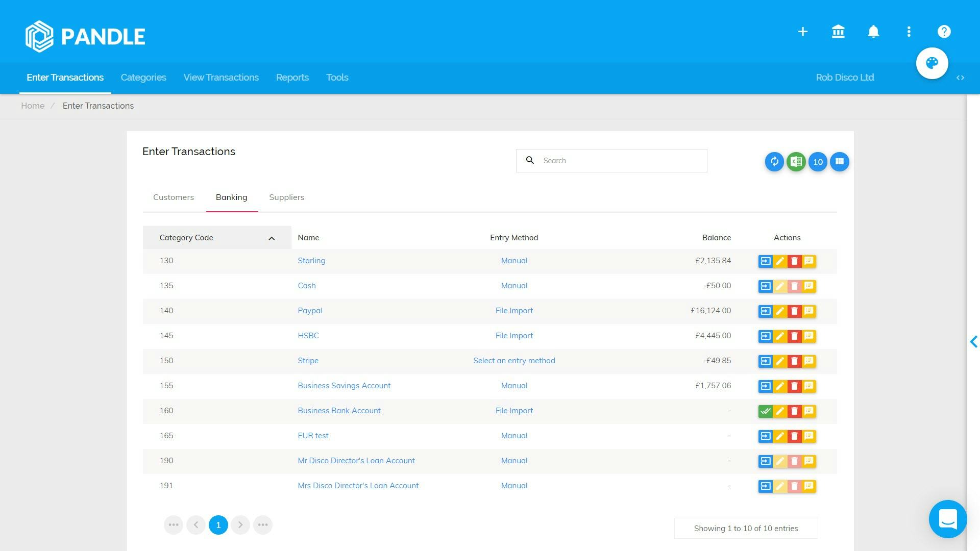Sort by Category Code column arrow
The height and width of the screenshot is (551, 980).
(x=272, y=238)
